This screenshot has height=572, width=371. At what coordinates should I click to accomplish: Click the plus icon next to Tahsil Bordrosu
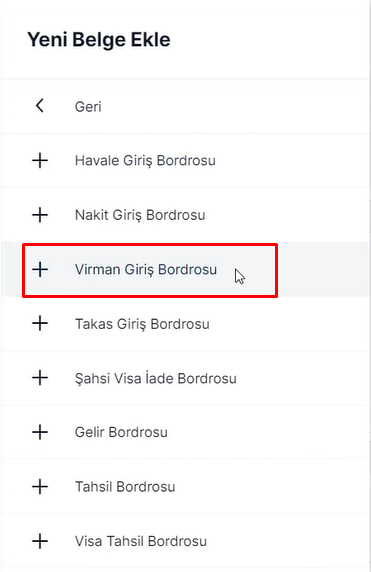tap(40, 487)
